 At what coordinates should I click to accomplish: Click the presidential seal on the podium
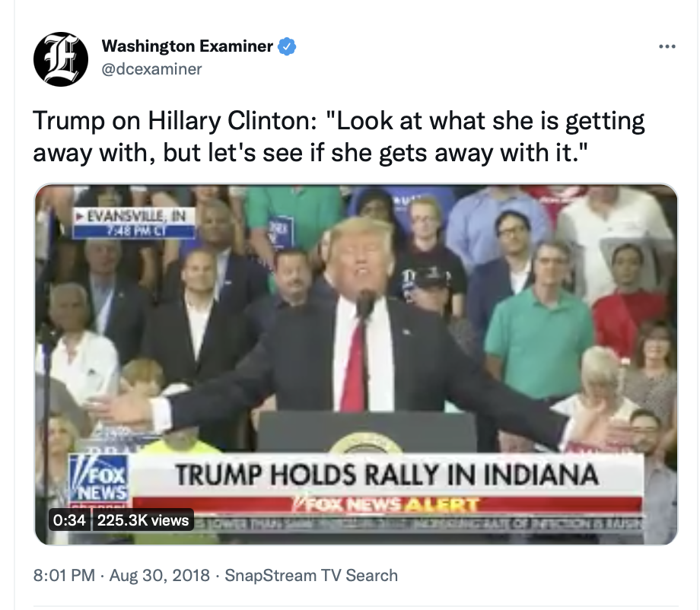click(366, 443)
